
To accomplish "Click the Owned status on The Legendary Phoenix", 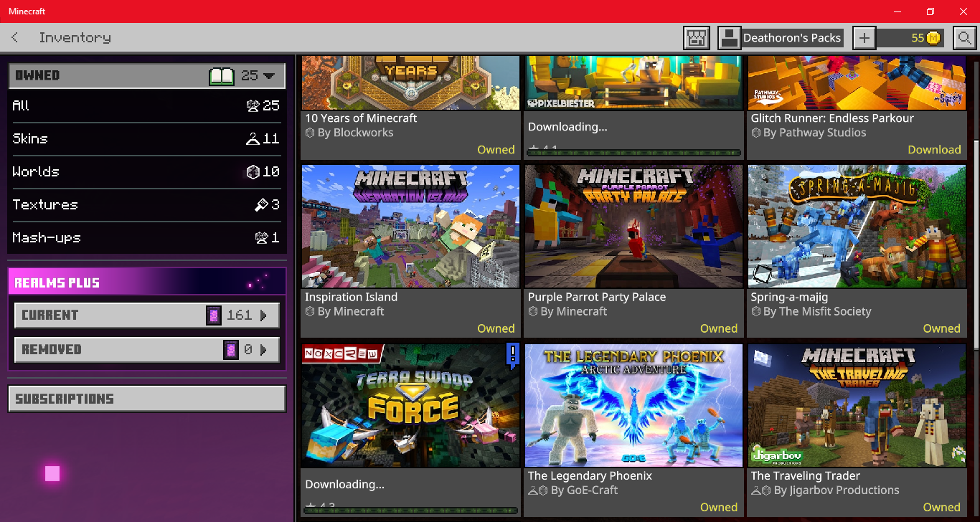I will [719, 507].
